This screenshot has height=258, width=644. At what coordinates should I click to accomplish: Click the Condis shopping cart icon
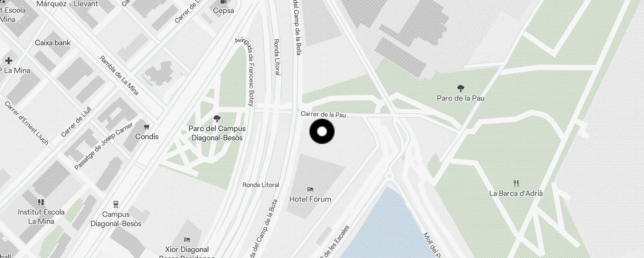click(x=147, y=127)
